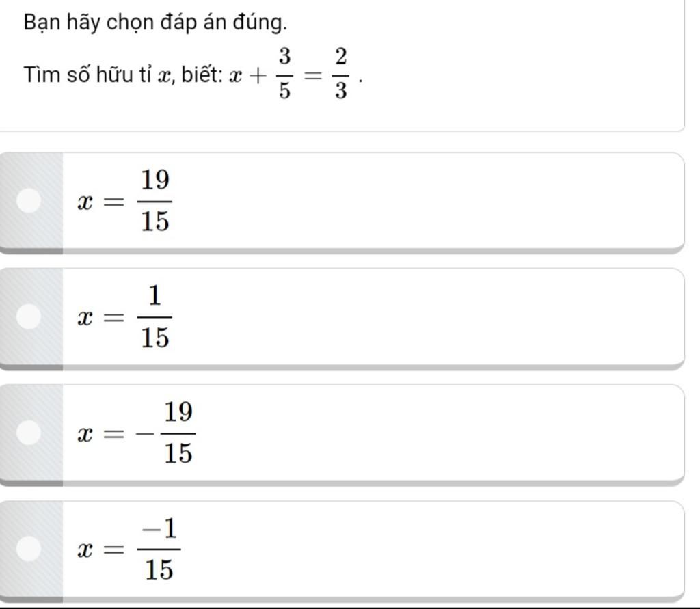The width and height of the screenshot is (700, 609).
Task: Pick the radio option x = −19/15
Action: (x=30, y=433)
